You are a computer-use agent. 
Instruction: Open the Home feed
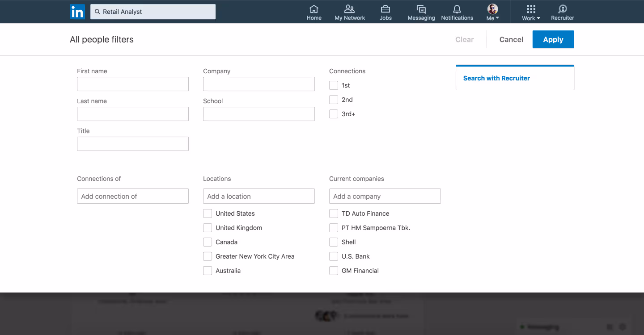pos(314,12)
